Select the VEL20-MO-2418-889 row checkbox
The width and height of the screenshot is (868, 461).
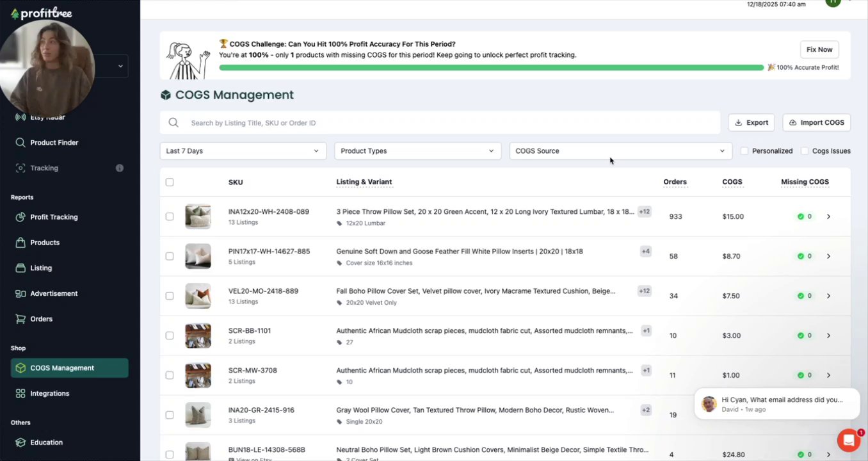click(x=170, y=296)
